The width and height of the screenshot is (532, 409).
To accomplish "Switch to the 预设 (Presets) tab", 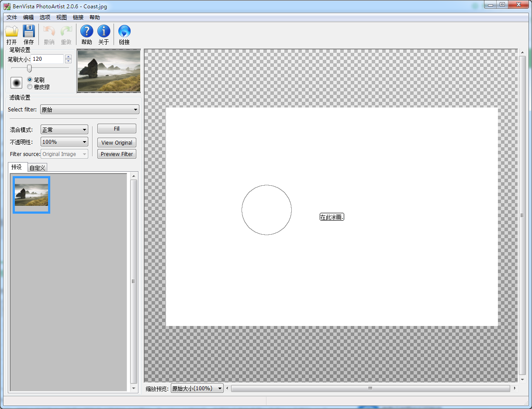I will pos(18,167).
